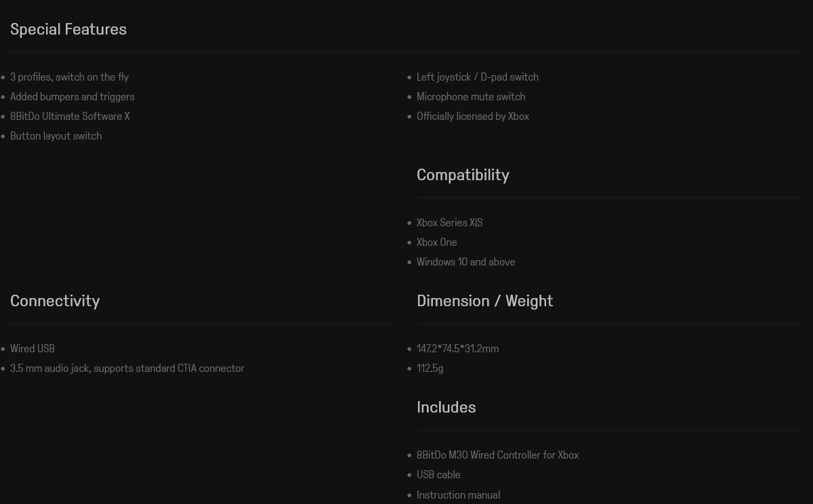Click '8BitDo M30 Wired Controller for Xbox'
Viewport: 813px width, 504px height.
click(x=498, y=455)
